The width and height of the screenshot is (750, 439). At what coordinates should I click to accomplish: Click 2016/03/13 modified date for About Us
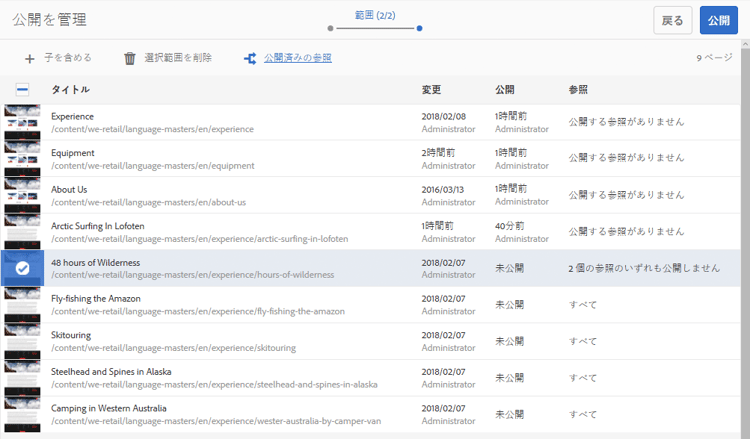442,190
